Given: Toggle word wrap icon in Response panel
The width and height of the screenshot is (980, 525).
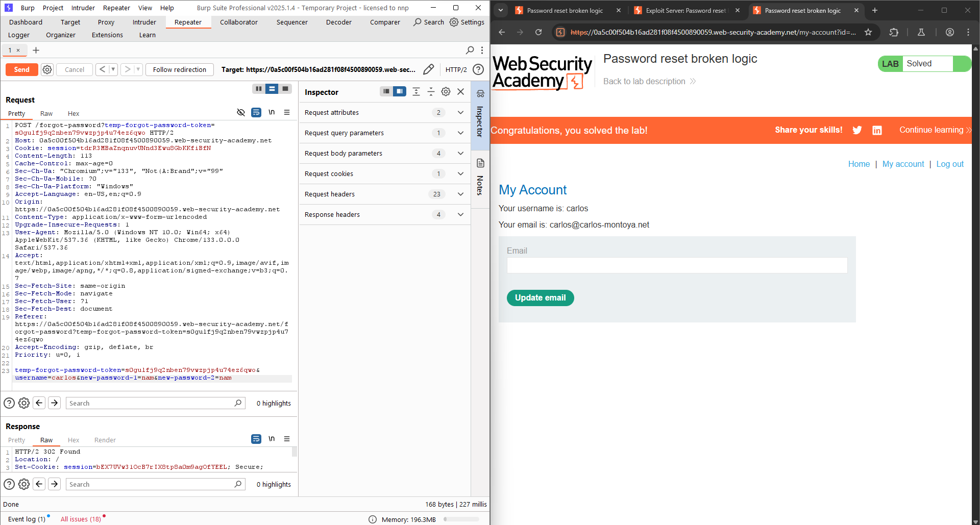Looking at the screenshot, I should 256,439.
